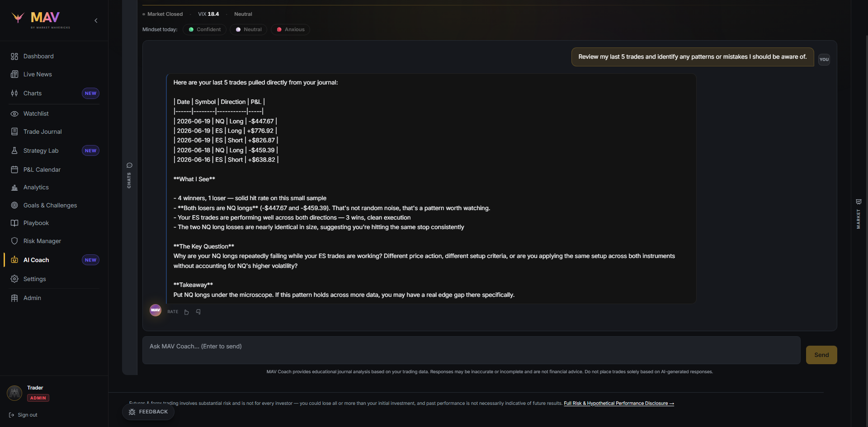Select the Neutral mindset option
The image size is (868, 427).
(x=248, y=29)
